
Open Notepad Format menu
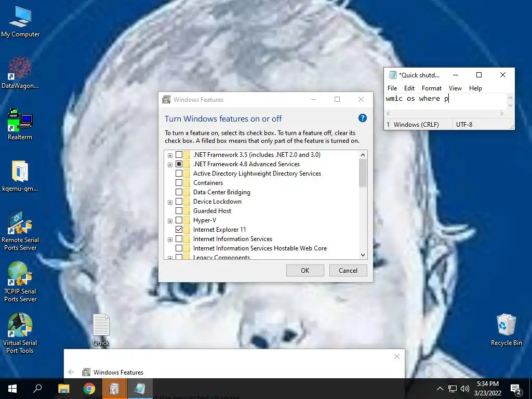point(432,88)
